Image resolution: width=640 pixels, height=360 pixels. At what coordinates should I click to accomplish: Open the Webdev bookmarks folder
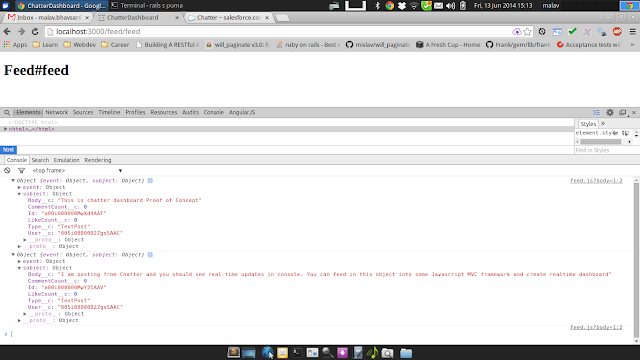click(80, 44)
